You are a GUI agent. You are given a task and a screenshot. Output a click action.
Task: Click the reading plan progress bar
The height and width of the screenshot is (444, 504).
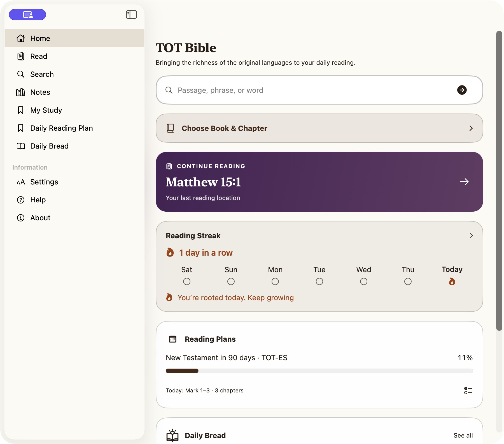coord(319,371)
